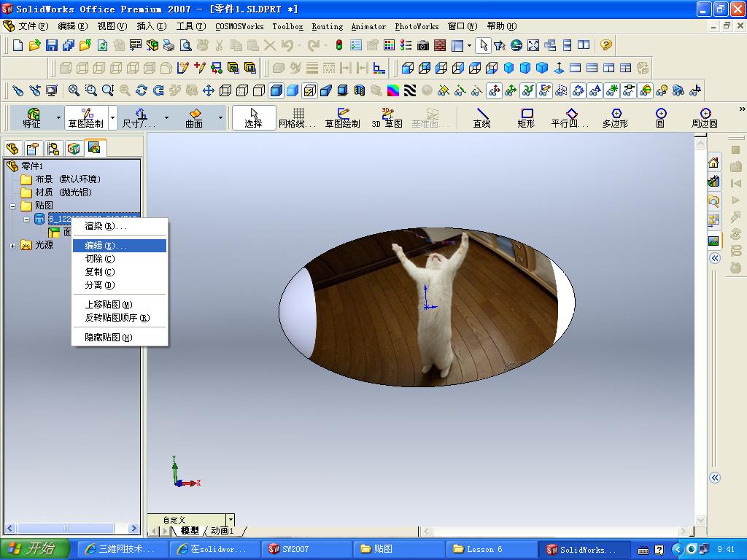
Task: Open the Render Manager tab icon
Action: tap(94, 148)
